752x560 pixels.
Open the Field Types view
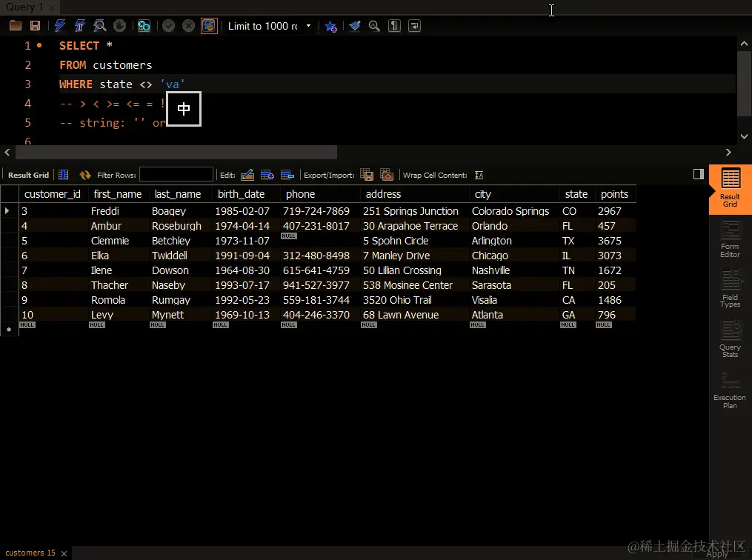click(x=730, y=289)
